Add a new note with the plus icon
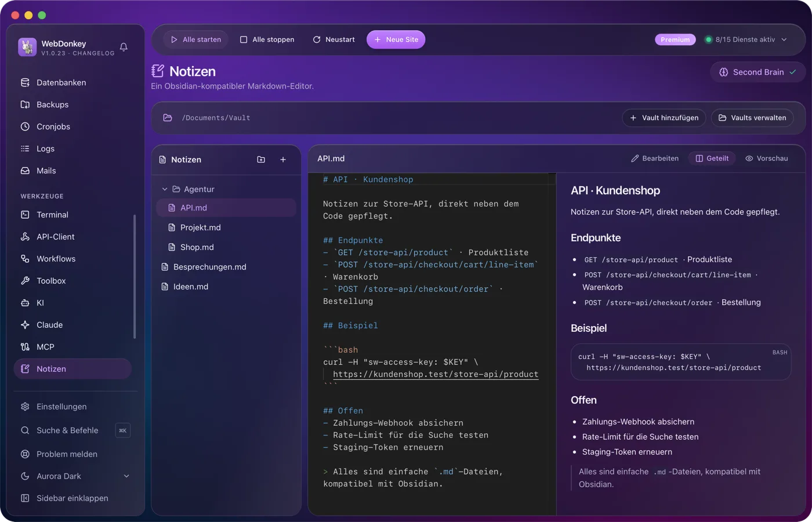 tap(283, 159)
